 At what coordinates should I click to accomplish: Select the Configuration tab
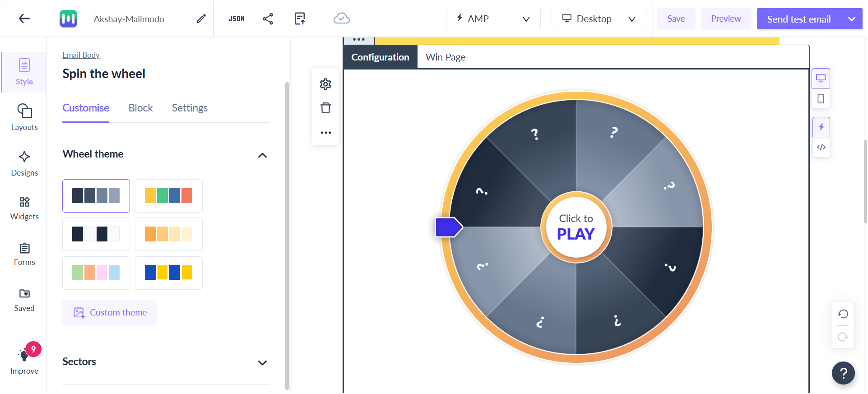click(x=380, y=57)
